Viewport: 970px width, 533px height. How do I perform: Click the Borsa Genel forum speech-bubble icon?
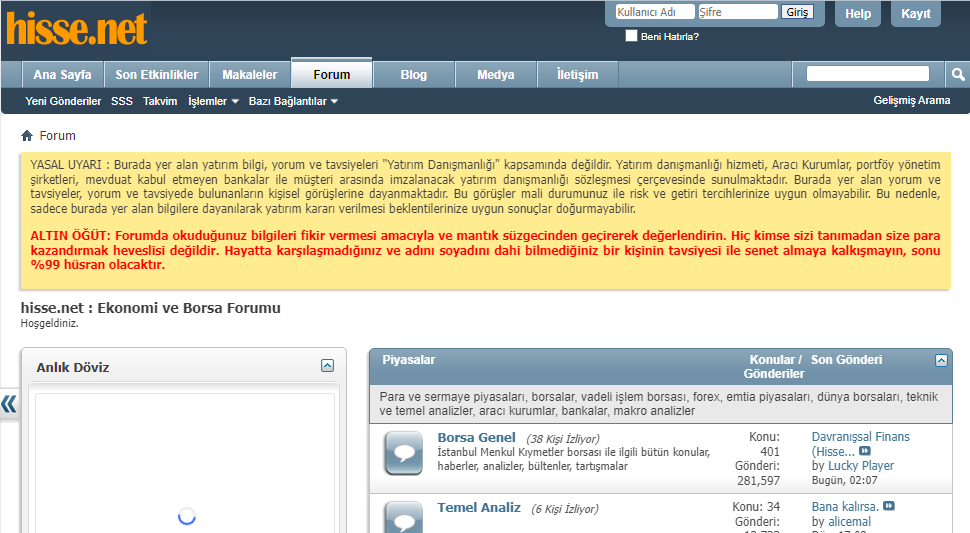pyautogui.click(x=403, y=453)
